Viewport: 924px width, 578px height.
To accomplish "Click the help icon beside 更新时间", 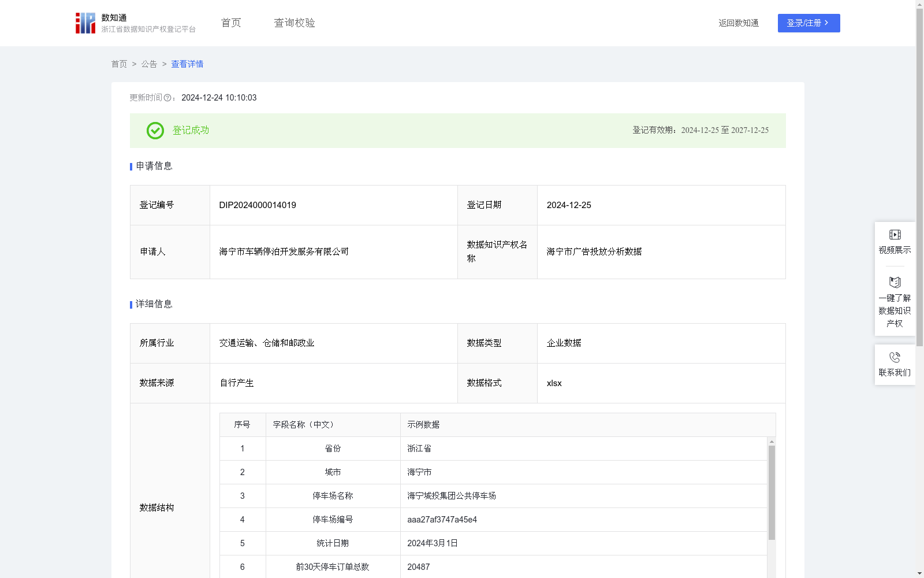I will click(167, 98).
